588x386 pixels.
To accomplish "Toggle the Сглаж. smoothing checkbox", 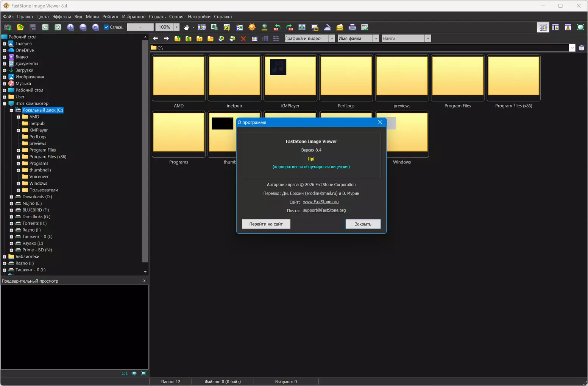I will pyautogui.click(x=106, y=27).
